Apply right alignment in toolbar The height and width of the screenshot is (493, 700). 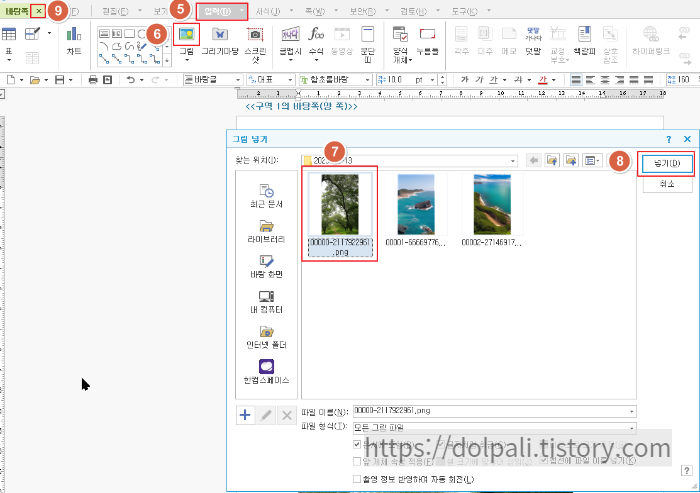coord(619,80)
